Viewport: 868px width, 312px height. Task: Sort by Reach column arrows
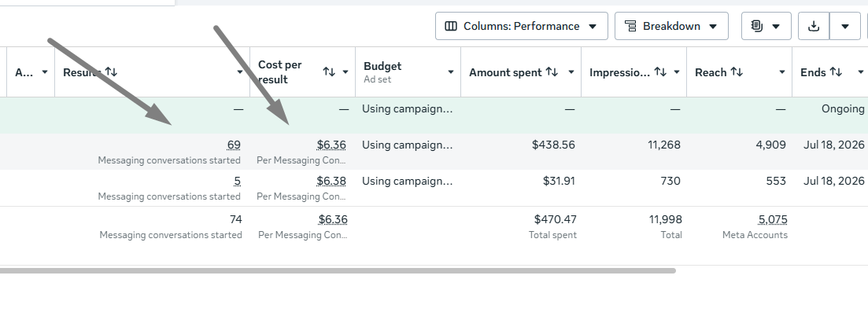tap(737, 72)
